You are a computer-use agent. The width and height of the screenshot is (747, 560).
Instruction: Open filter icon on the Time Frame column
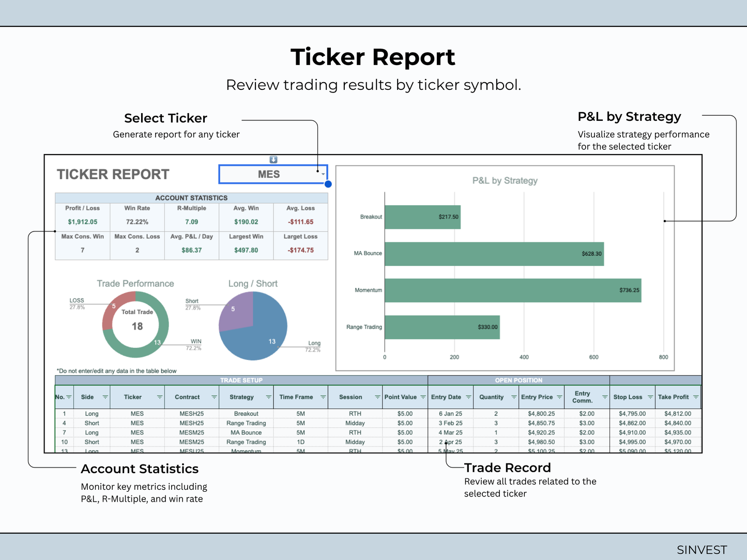[x=323, y=397]
